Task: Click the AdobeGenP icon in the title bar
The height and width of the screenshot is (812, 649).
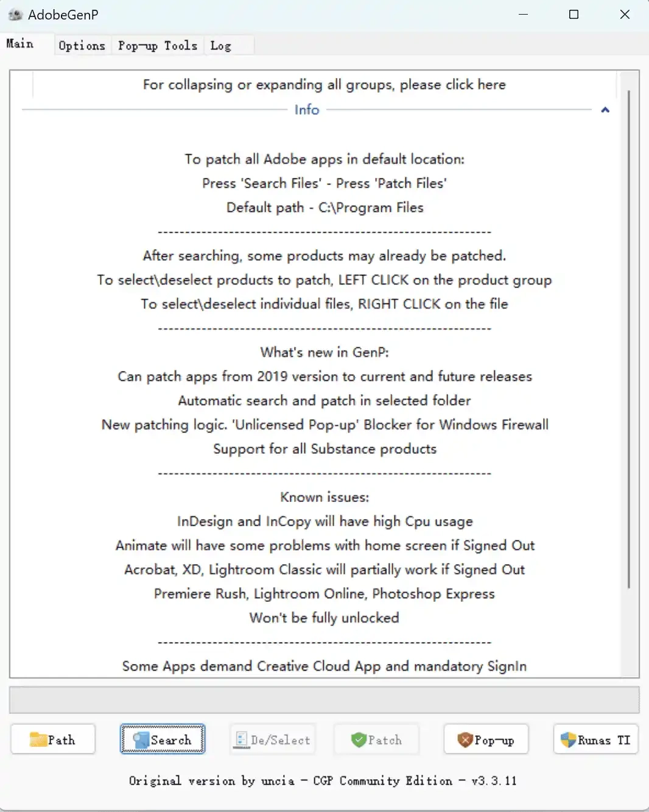Action: tap(15, 13)
